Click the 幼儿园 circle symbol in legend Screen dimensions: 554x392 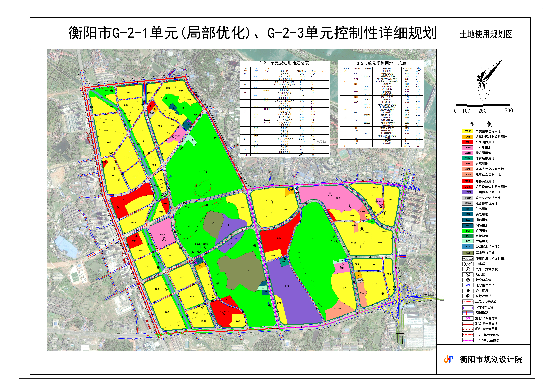tap(468, 275)
